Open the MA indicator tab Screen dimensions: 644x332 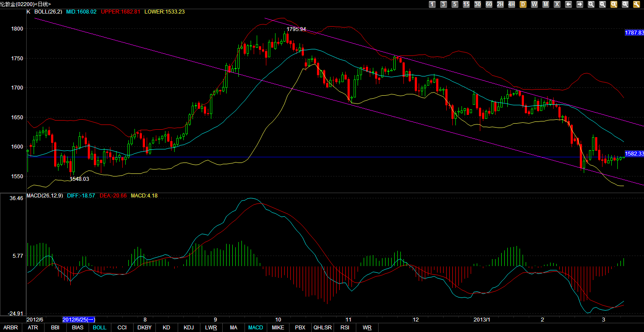tap(234, 328)
